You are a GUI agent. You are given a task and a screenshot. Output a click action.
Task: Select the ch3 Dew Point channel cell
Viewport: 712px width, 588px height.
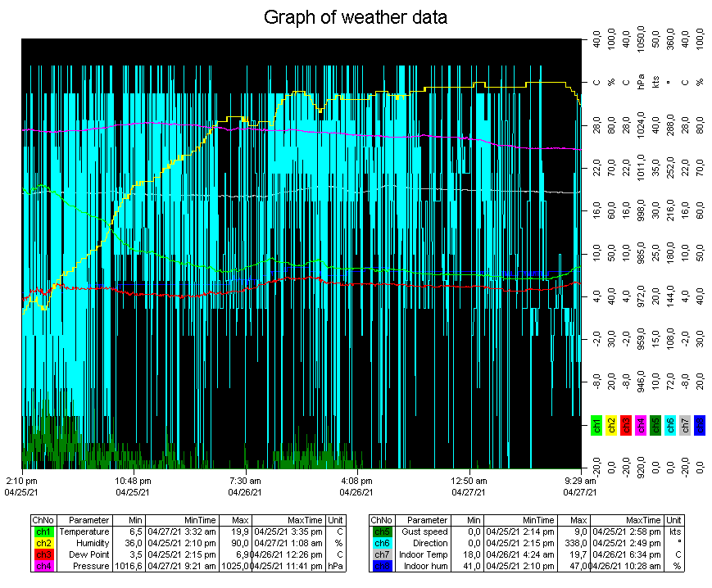(x=43, y=554)
